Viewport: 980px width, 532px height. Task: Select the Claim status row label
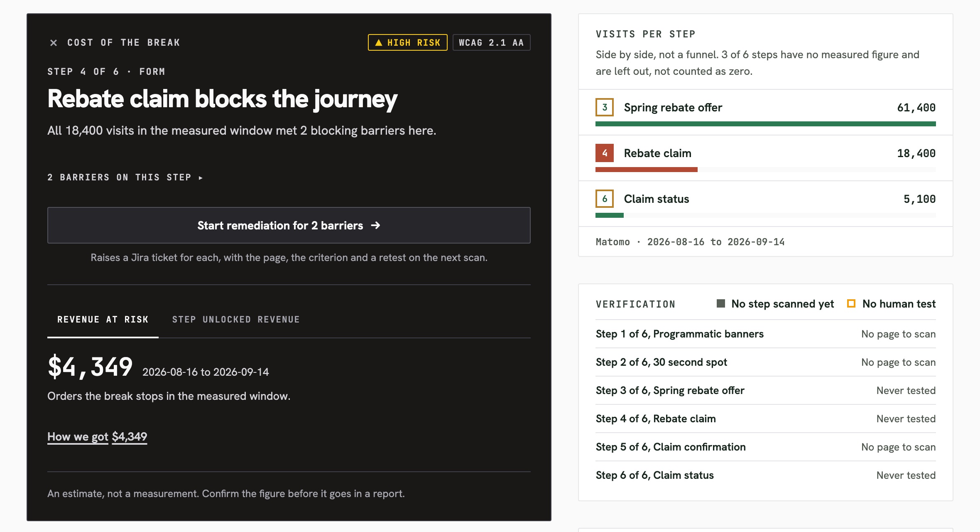tap(656, 199)
